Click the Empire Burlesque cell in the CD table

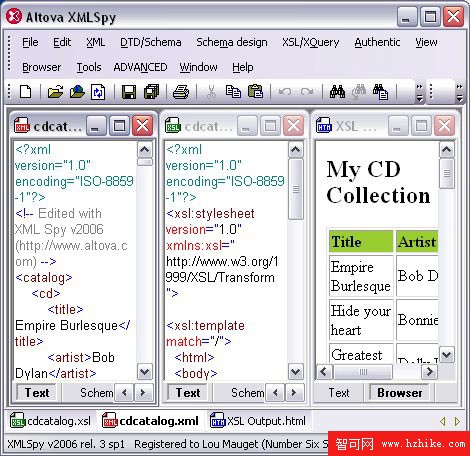coord(361,276)
